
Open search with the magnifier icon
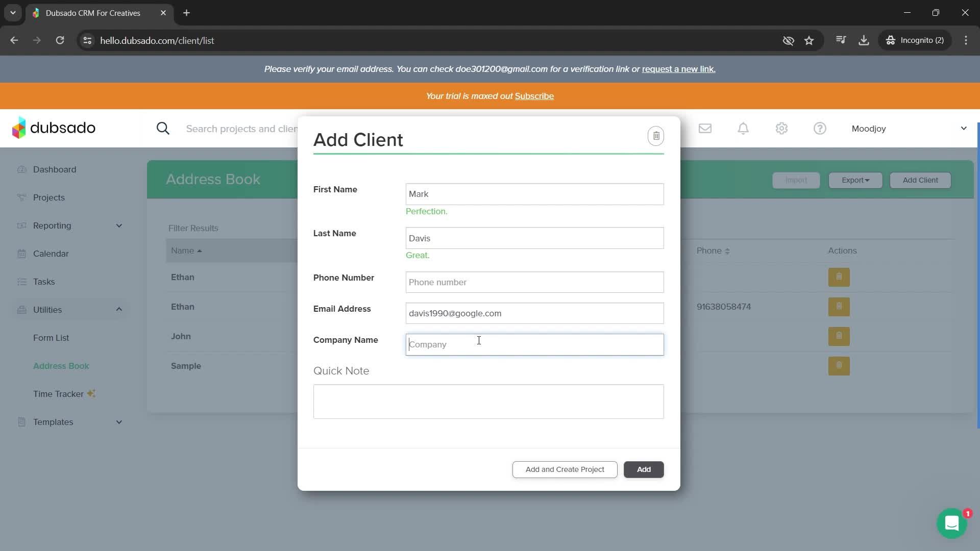163,129
